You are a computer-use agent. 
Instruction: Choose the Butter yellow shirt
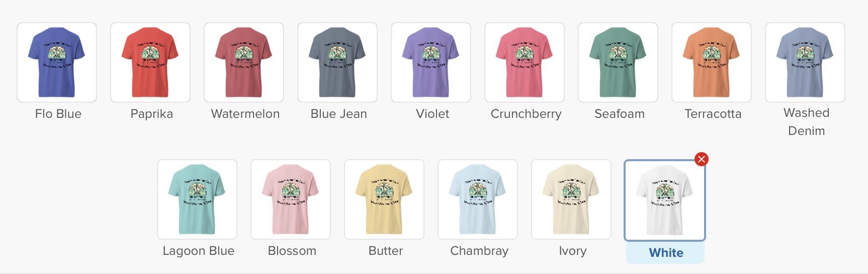[384, 199]
